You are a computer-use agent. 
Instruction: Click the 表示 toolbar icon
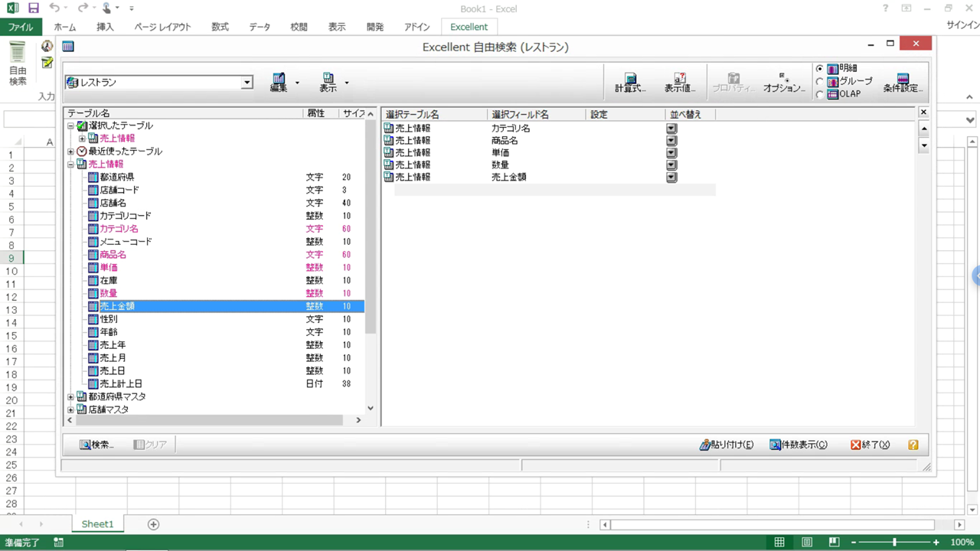329,82
